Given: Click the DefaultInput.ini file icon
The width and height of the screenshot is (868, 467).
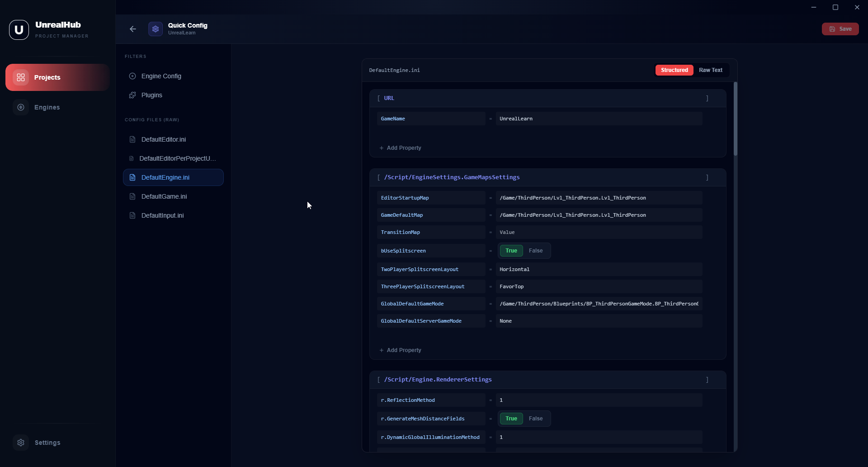Looking at the screenshot, I should click(x=132, y=215).
